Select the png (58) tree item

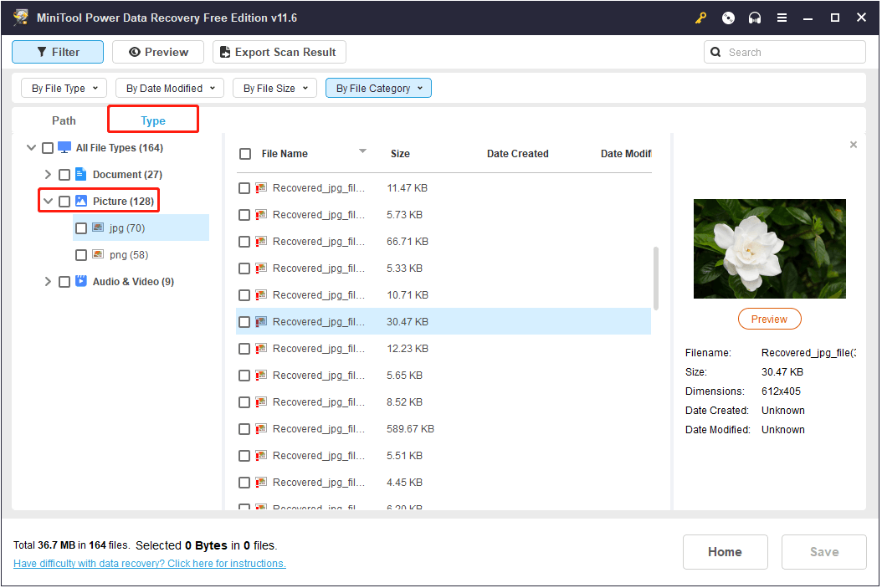[x=129, y=255]
